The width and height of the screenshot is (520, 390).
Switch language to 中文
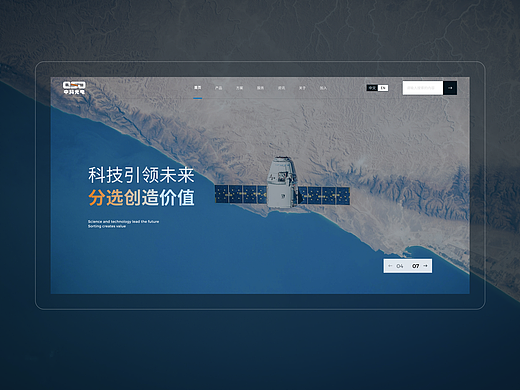click(x=372, y=88)
